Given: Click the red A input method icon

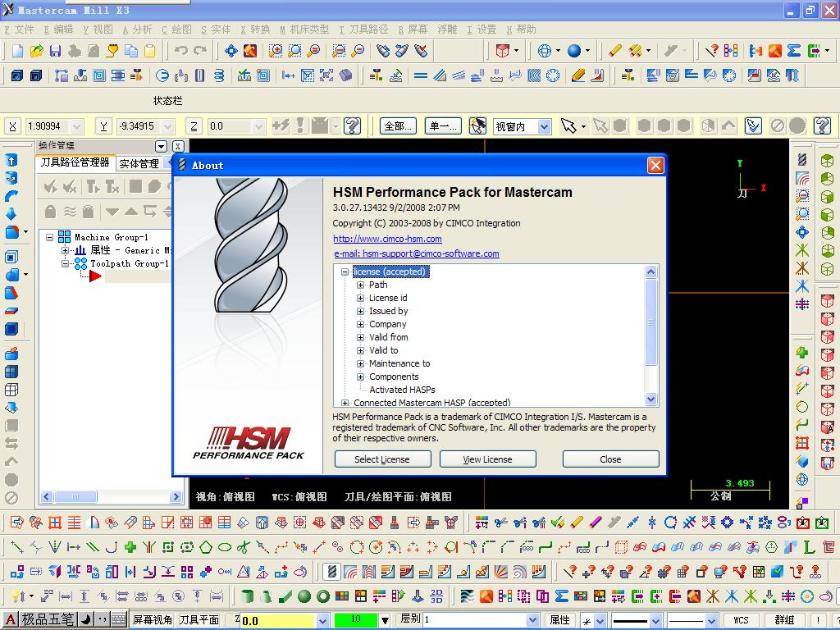Looking at the screenshot, I should click(10, 620).
